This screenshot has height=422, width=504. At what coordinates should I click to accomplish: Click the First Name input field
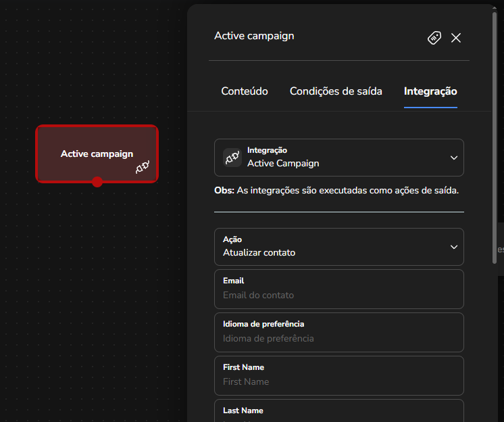tap(339, 376)
